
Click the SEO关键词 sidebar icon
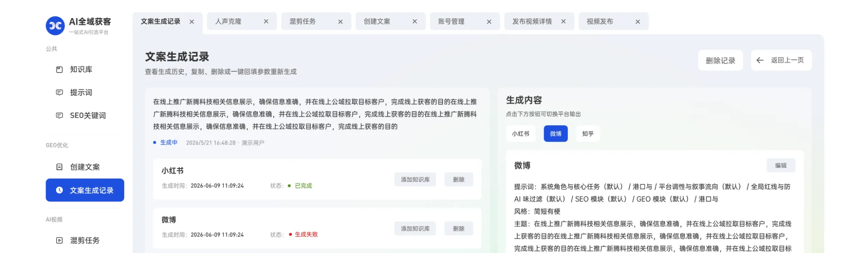(x=60, y=116)
